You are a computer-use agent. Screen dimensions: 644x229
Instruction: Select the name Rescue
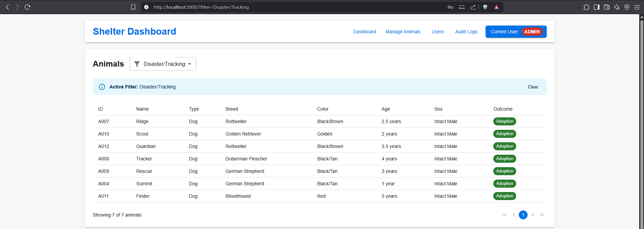point(144,171)
